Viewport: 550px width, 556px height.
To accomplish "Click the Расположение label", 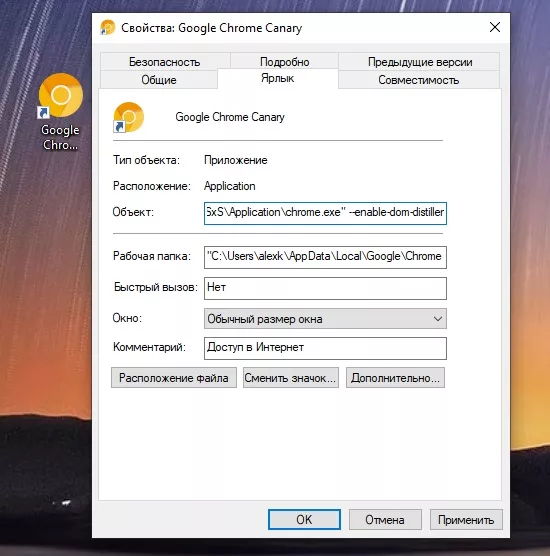I will (152, 186).
